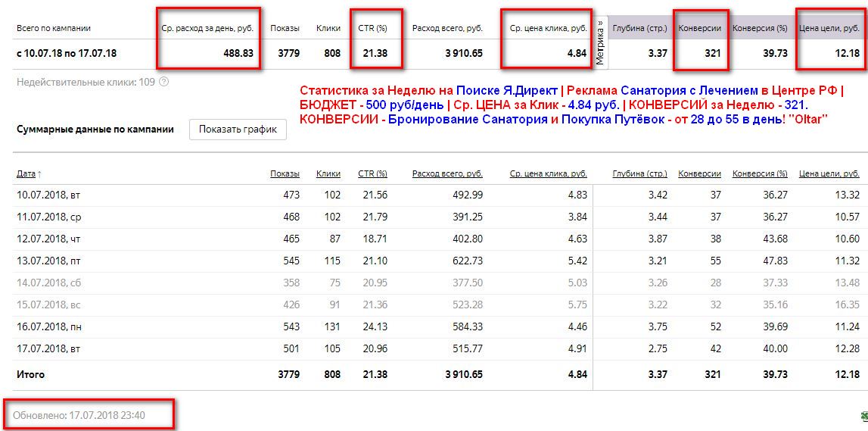Sort by Ср. цена клика column in table

pos(548,174)
